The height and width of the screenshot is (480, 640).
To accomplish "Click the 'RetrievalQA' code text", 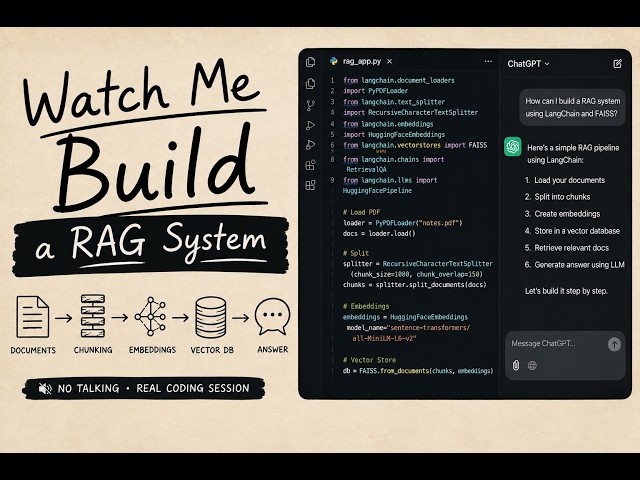I will 366,169.
